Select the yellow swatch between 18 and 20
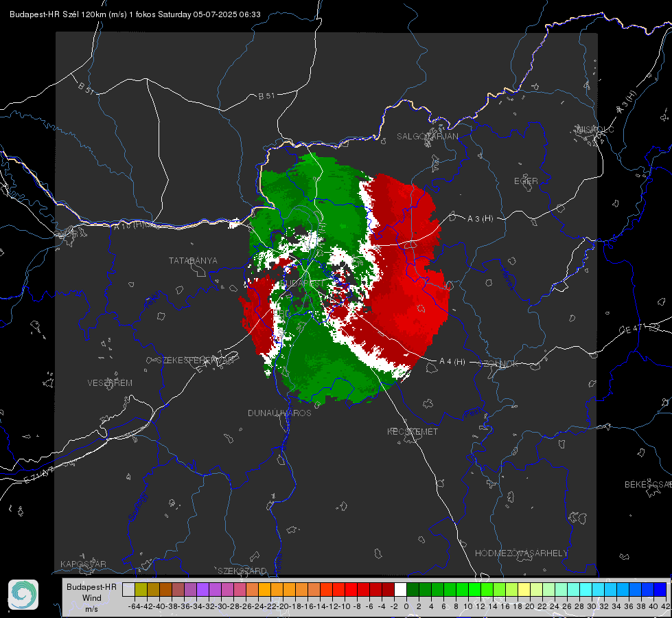This screenshot has width=672, height=618. coord(524,590)
